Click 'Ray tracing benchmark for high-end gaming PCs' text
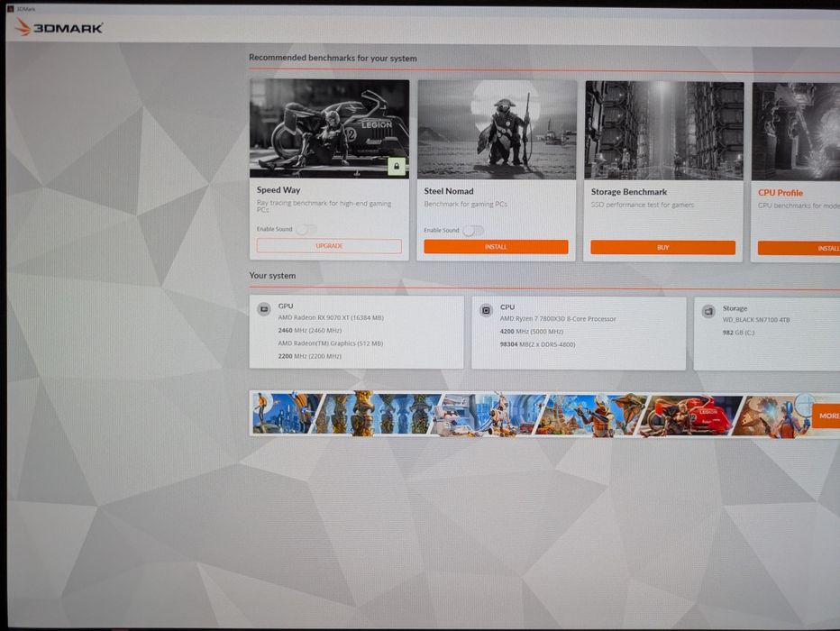 tap(324, 206)
